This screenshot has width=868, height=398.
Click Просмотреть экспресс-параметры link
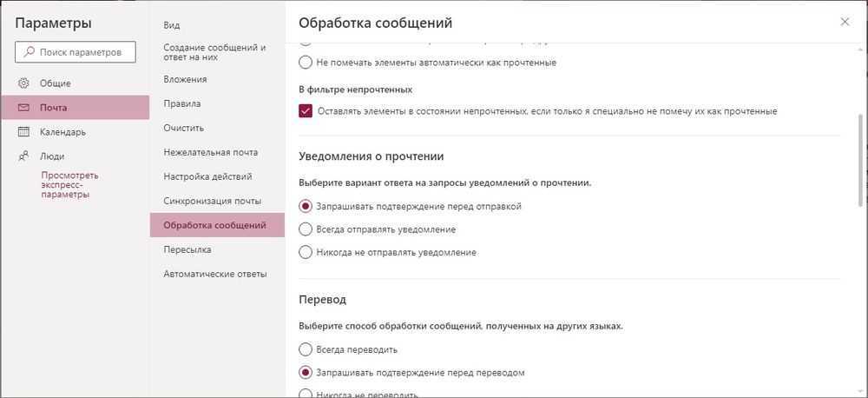coord(70,184)
